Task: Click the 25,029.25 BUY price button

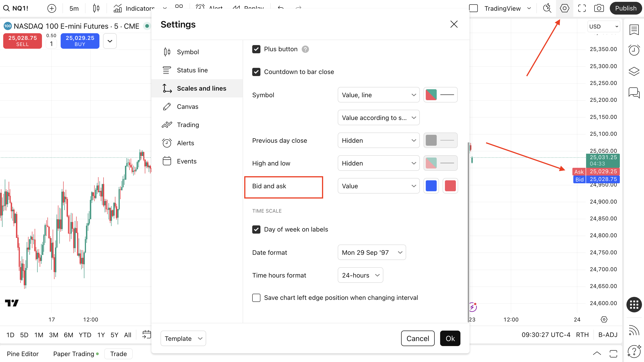Action: pos(80,41)
